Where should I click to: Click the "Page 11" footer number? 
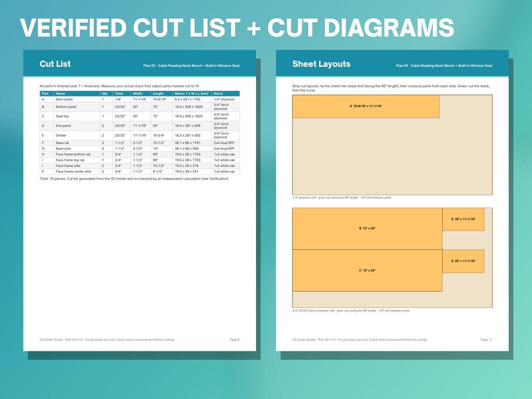(x=486, y=339)
